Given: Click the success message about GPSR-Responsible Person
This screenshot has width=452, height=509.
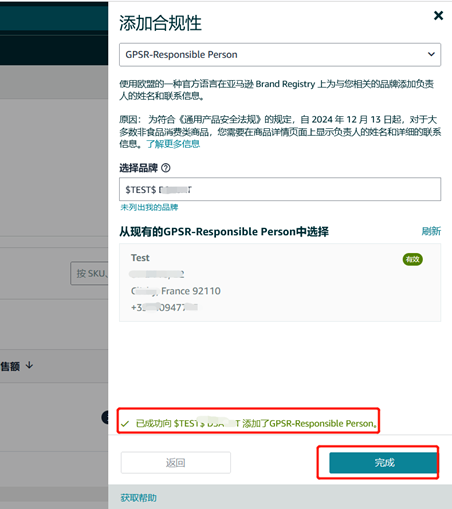Looking at the screenshot, I should click(256, 423).
